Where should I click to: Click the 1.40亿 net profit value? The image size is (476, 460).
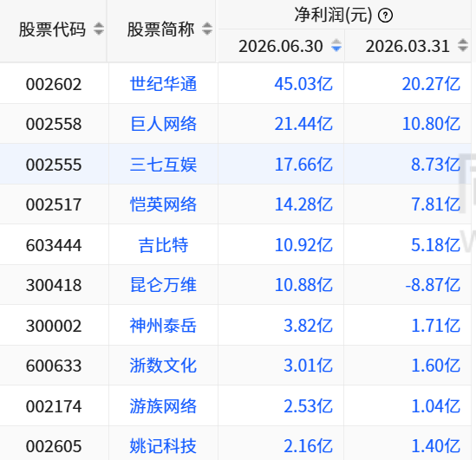435,446
